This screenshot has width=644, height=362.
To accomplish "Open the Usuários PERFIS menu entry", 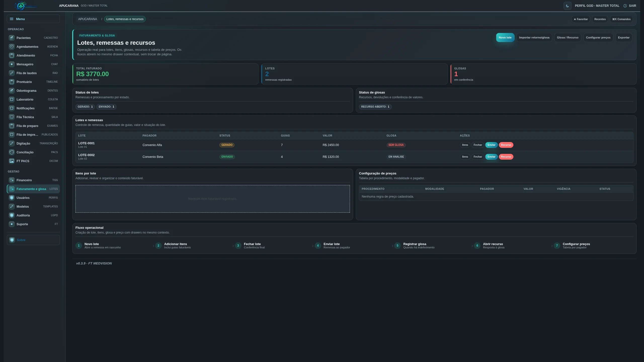I will tap(33, 198).
